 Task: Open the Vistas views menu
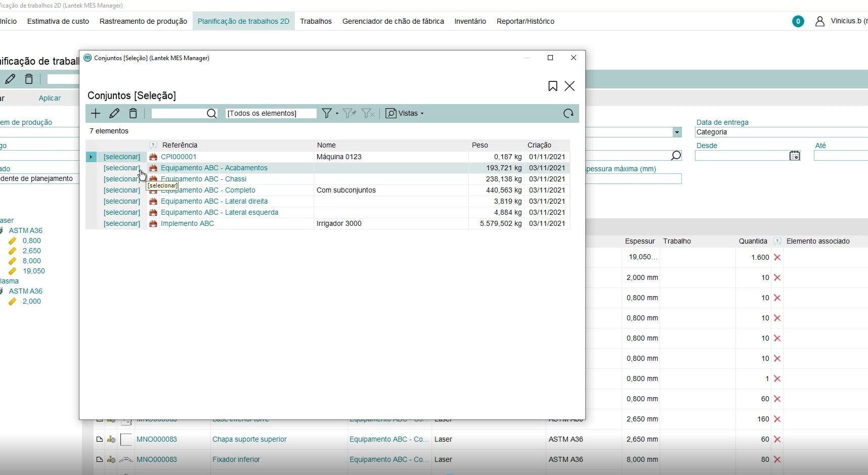pos(405,113)
